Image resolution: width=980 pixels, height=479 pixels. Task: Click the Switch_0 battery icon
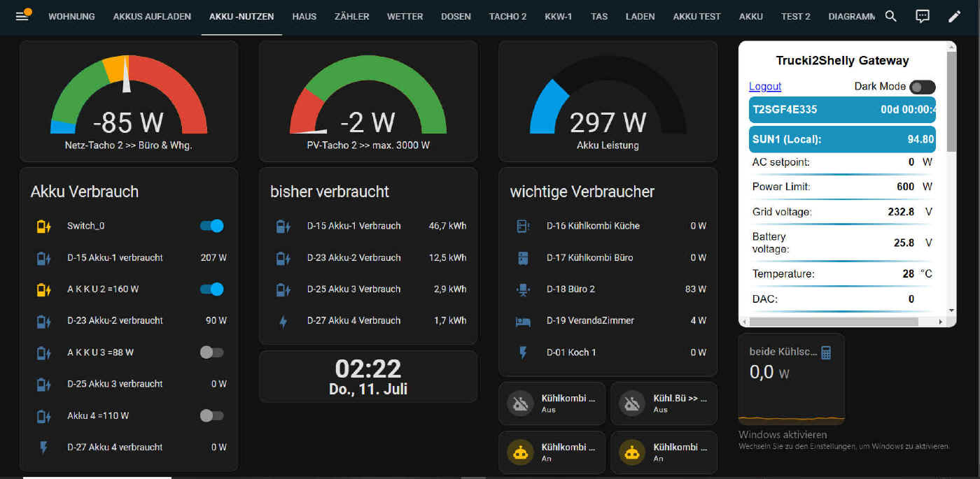[43, 226]
